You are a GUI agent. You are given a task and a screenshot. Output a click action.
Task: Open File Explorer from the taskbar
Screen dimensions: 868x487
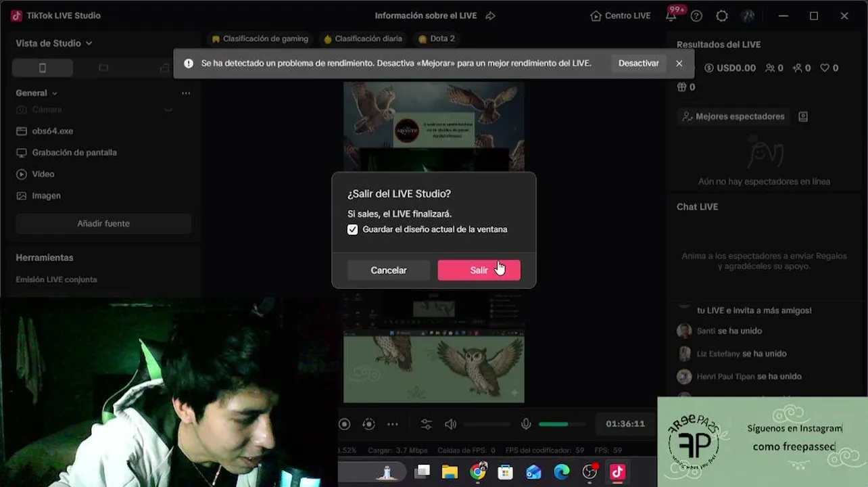[x=450, y=472]
